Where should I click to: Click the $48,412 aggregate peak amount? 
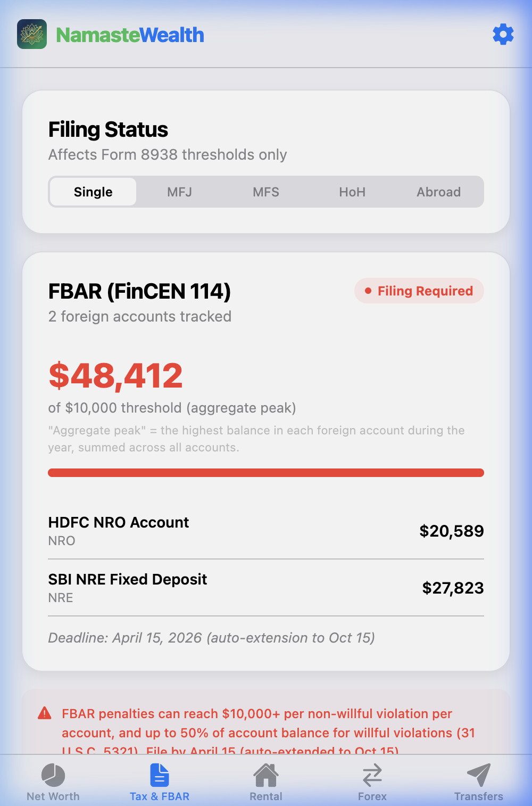click(115, 376)
